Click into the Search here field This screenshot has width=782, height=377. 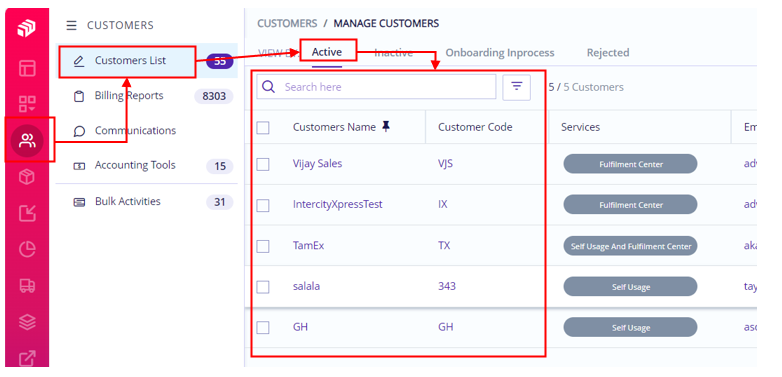[x=377, y=87]
